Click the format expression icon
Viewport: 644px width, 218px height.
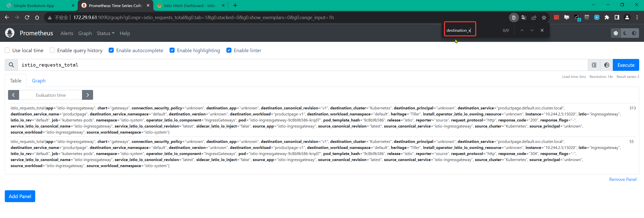click(594, 65)
